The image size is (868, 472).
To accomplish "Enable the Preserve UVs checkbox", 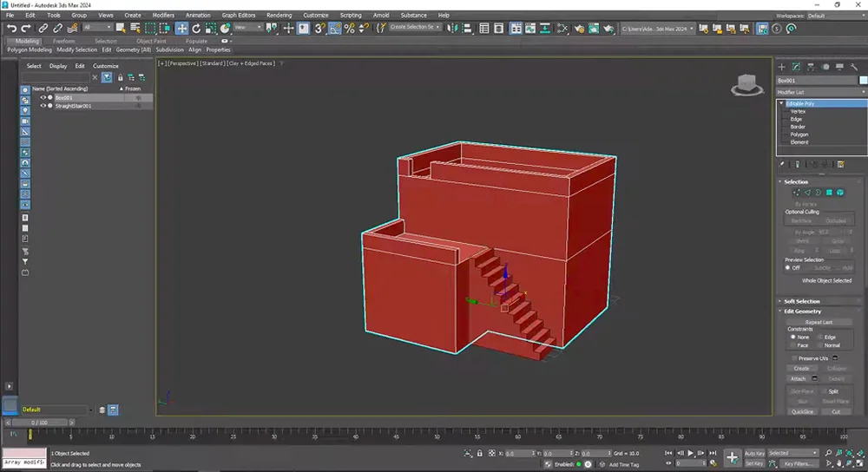I will coord(793,357).
